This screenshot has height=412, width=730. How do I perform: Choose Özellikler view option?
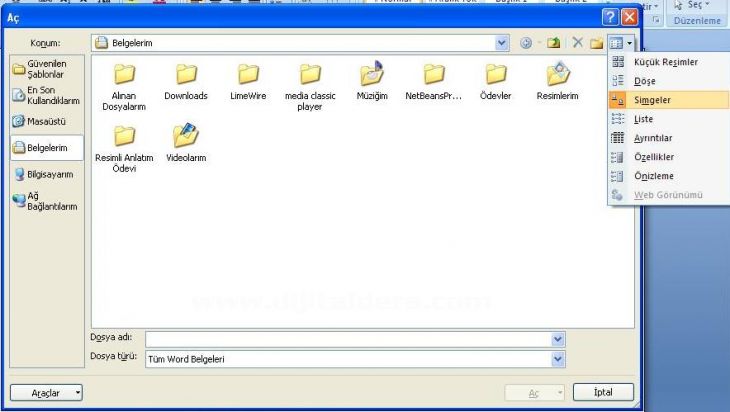point(669,157)
